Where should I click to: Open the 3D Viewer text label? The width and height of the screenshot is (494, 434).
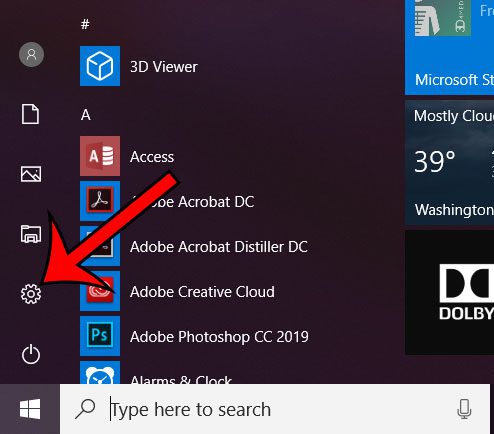point(164,67)
